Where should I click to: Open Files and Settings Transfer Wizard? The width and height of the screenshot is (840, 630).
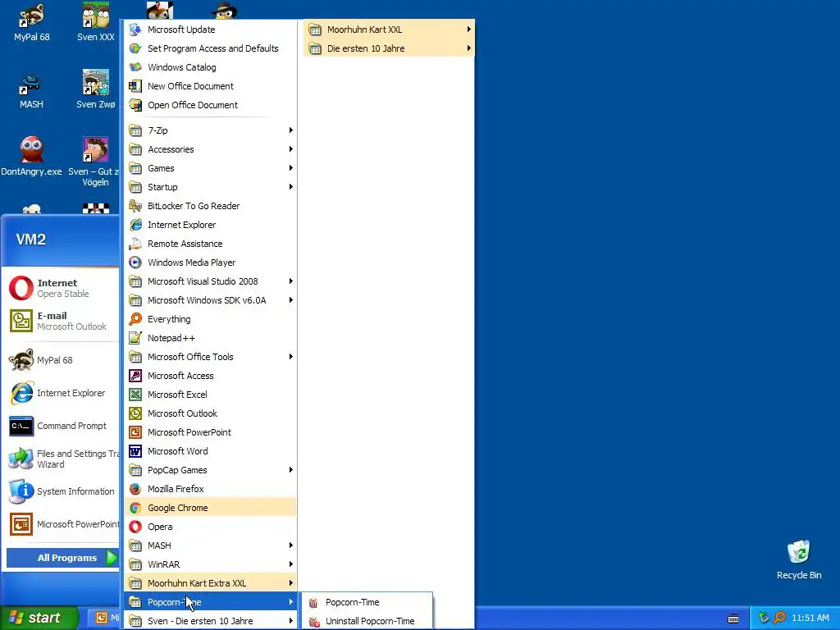point(62,459)
